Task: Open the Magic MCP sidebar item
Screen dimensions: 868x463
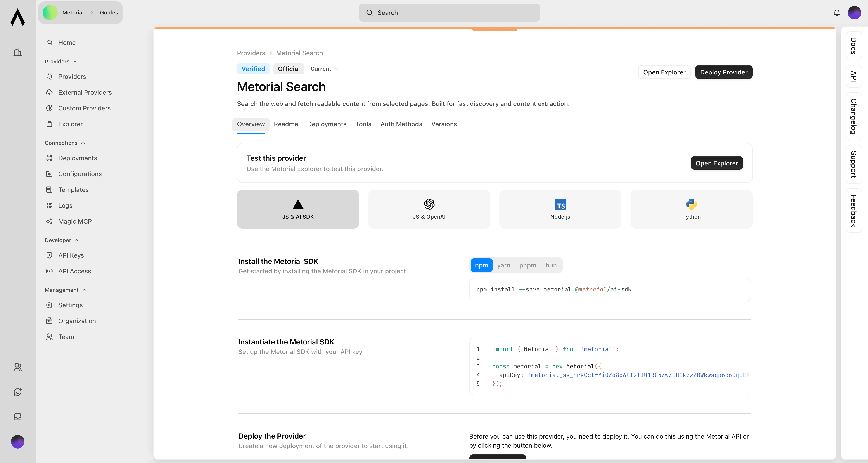Action: 75,221
